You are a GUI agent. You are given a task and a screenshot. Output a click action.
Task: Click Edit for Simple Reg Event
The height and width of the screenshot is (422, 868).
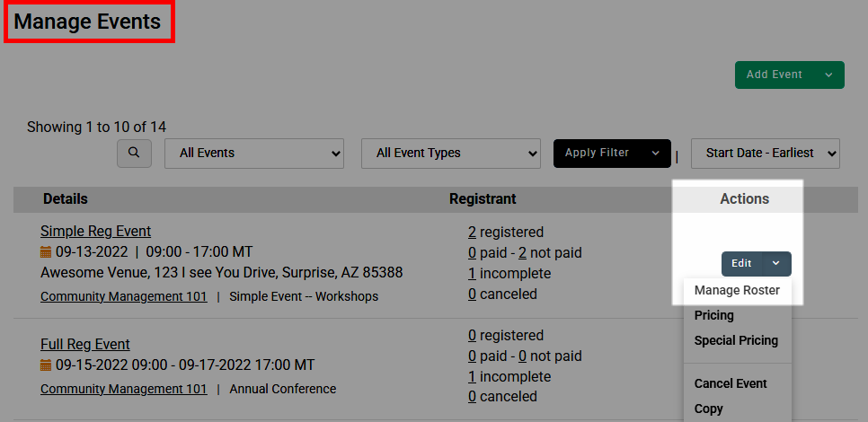(741, 263)
